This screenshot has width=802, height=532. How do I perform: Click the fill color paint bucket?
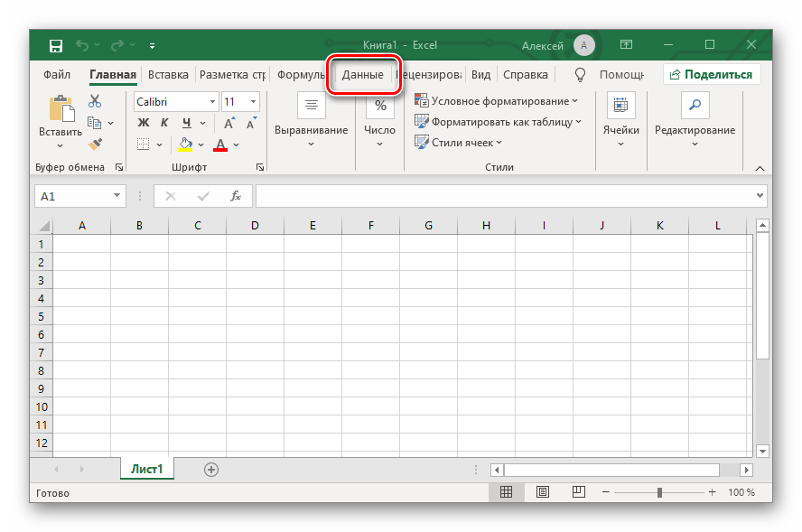pyautogui.click(x=186, y=145)
